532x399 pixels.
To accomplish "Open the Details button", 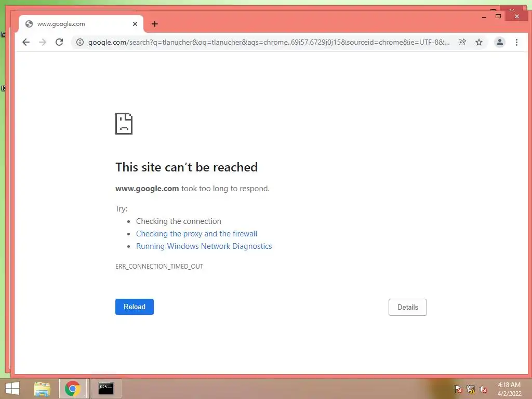I will click(407, 307).
